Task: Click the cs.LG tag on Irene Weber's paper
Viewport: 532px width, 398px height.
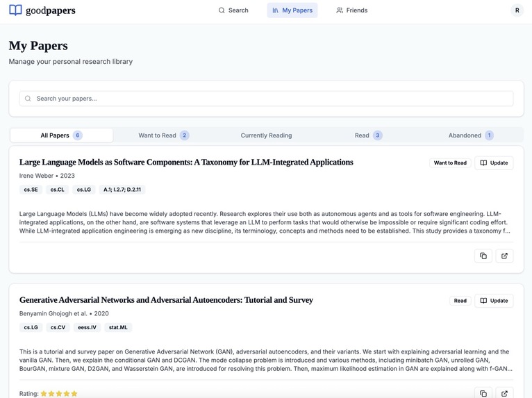Action: click(84, 190)
